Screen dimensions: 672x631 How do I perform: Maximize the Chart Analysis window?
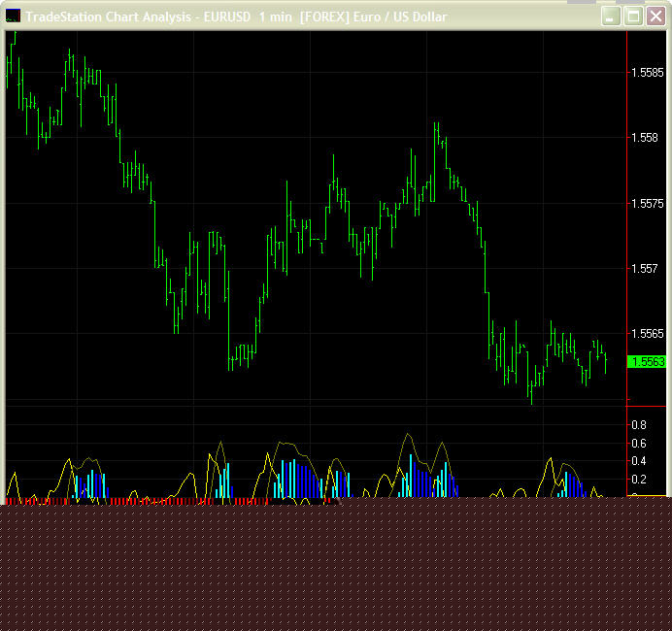pos(633,17)
